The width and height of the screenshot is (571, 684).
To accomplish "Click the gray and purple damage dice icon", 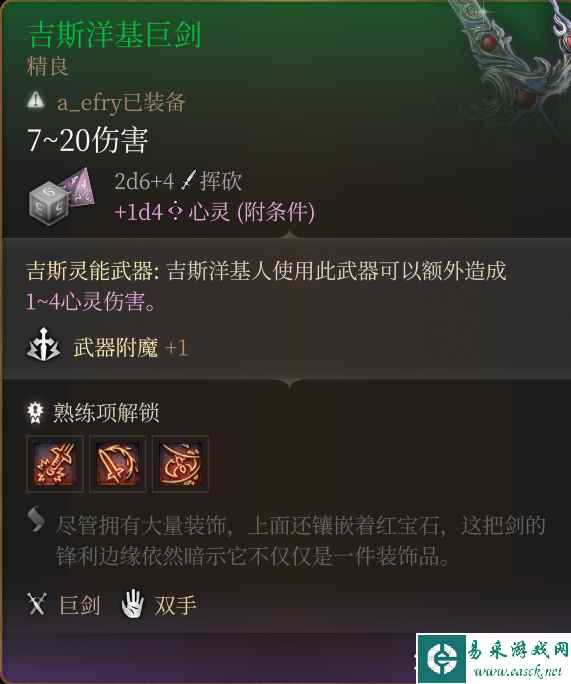I will click(x=62, y=196).
